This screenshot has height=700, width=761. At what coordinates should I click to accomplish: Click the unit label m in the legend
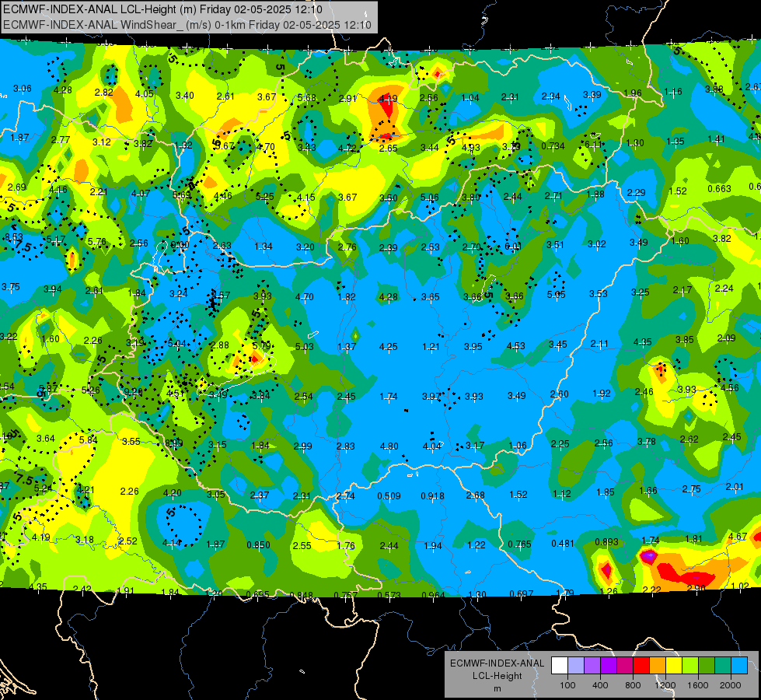pos(497,689)
